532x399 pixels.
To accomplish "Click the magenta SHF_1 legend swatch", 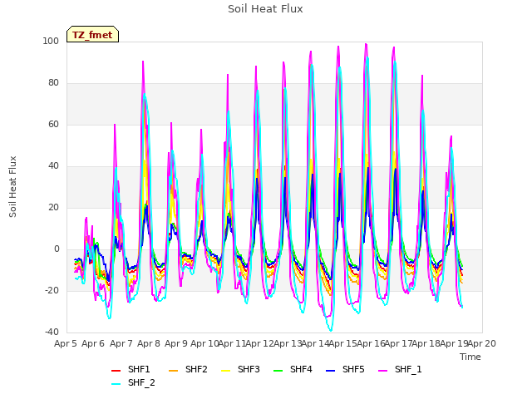I will point(382,370).
